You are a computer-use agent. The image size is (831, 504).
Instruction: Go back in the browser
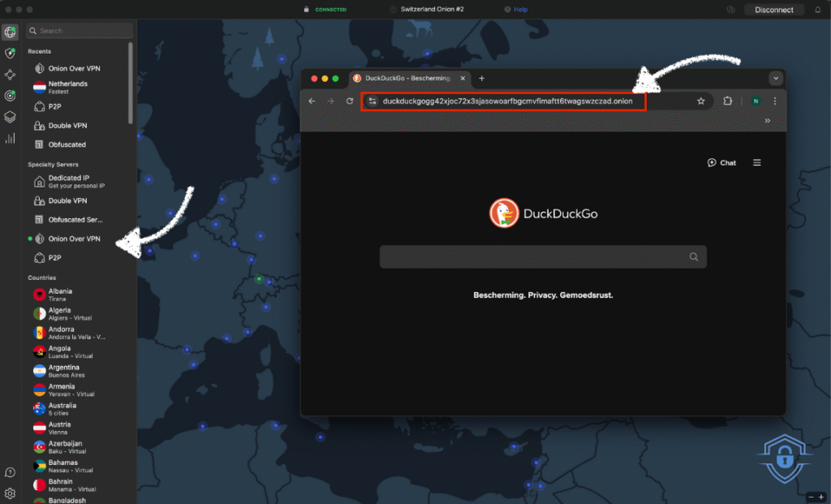[312, 101]
